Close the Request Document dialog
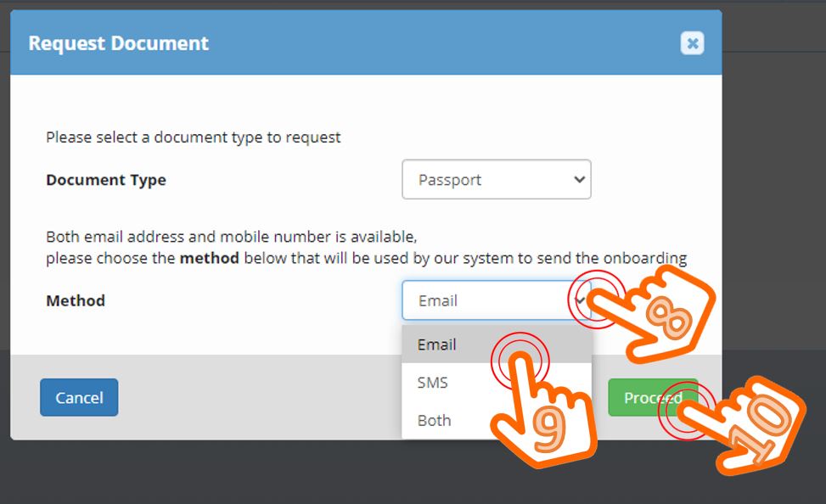The height and width of the screenshot is (504, 826). [692, 43]
